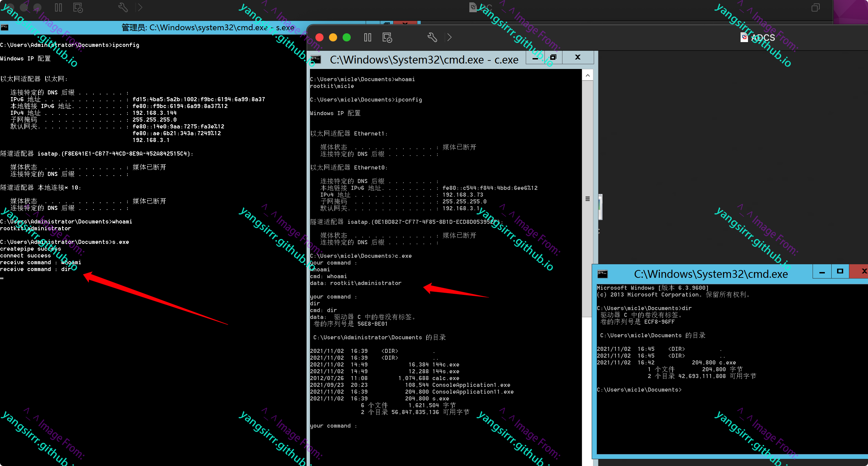868x466 pixels.
Task: Open cmd icon menu in bottom-right cmd window
Action: [603, 273]
